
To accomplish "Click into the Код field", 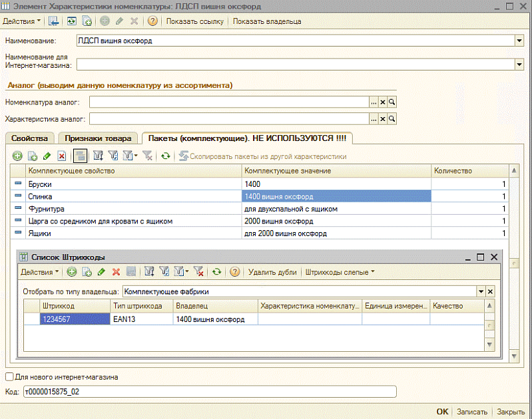I will click(x=210, y=392).
